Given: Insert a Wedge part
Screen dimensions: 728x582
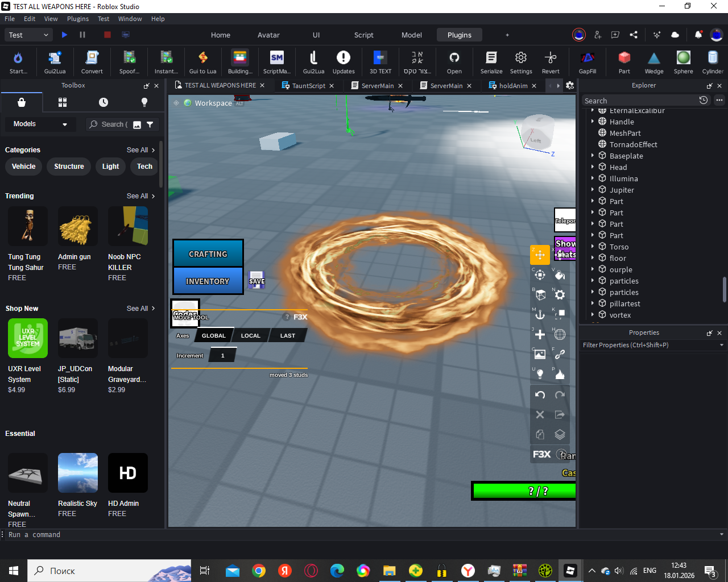Looking at the screenshot, I should 654,62.
